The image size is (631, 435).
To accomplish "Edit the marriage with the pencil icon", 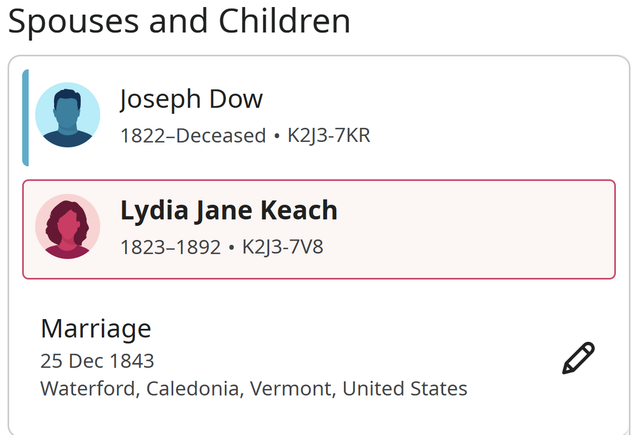I will pyautogui.click(x=578, y=358).
